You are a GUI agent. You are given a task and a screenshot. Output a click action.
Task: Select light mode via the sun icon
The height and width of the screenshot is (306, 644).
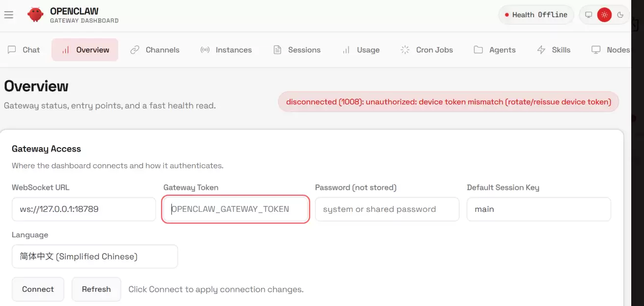(605, 15)
